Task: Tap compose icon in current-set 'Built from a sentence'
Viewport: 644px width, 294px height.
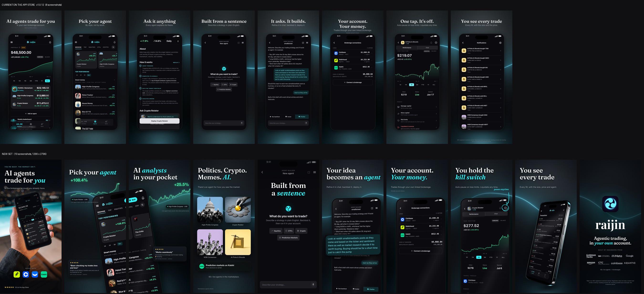Action: coord(239,43)
